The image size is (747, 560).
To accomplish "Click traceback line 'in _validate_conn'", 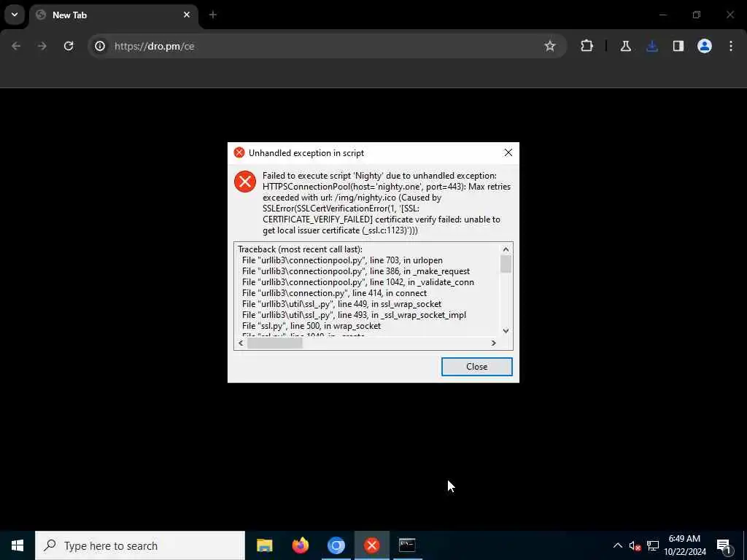I will point(357,282).
